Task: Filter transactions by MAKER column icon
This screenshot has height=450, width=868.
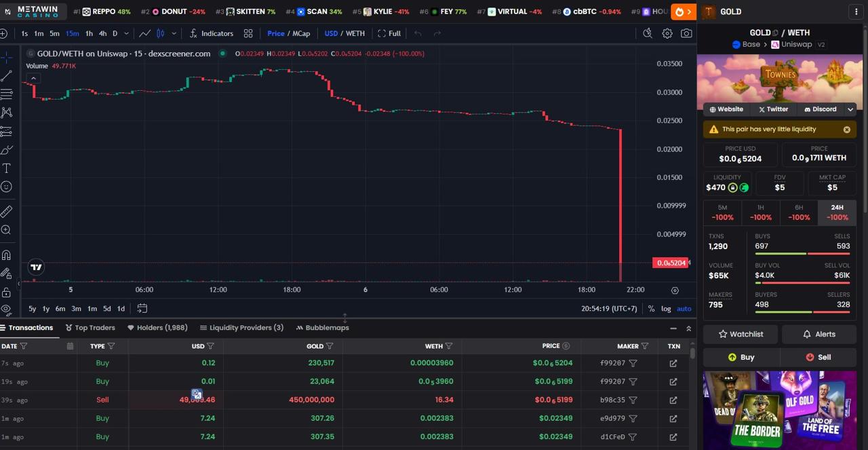Action: (644, 346)
